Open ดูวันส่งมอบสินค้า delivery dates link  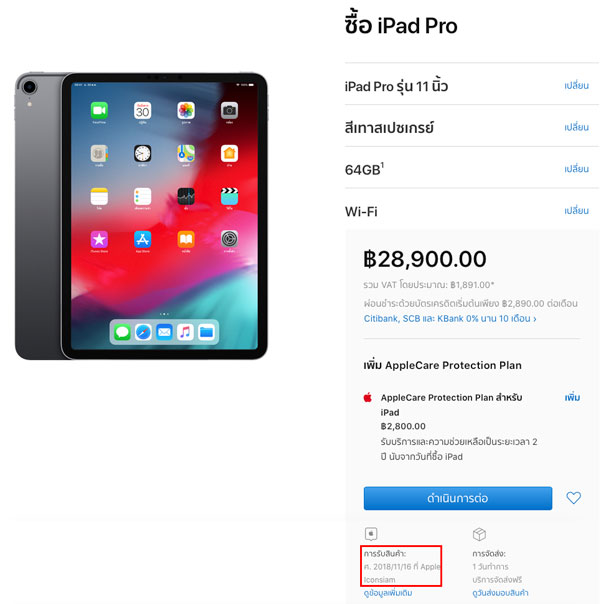tap(500, 593)
